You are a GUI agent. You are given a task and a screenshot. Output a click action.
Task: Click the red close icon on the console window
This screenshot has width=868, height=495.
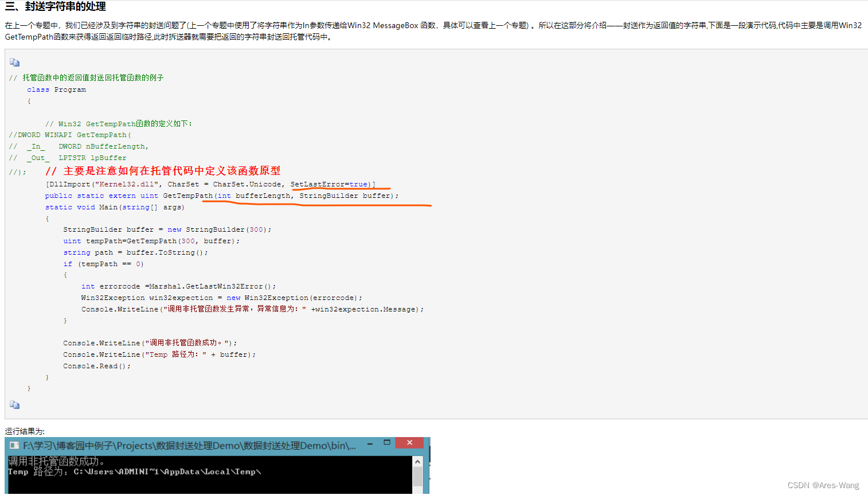[x=409, y=442]
